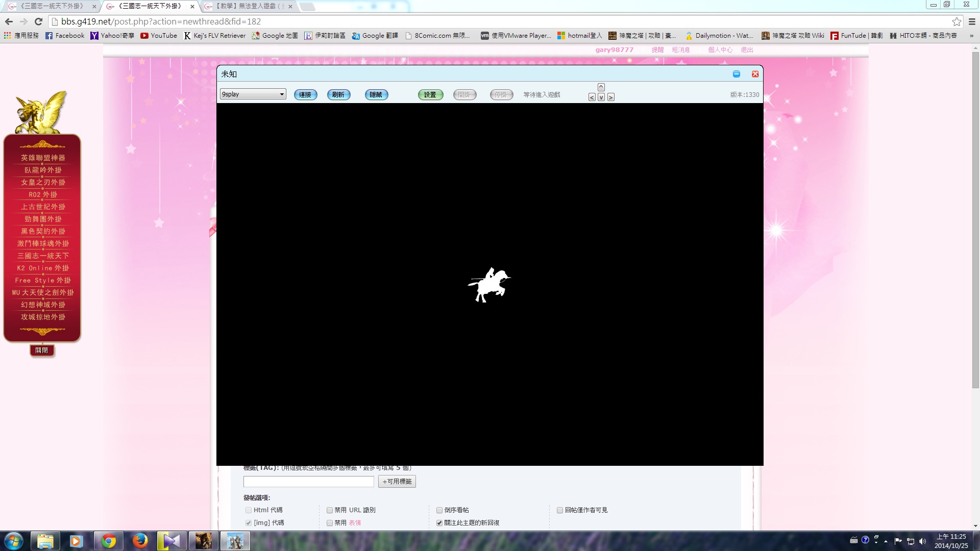Open 三國志一統天下 in the side menu
This screenshot has width=980, height=551.
(x=43, y=256)
